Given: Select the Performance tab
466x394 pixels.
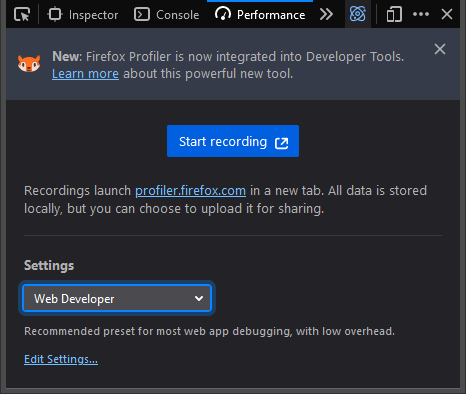Looking at the screenshot, I should [x=260, y=15].
